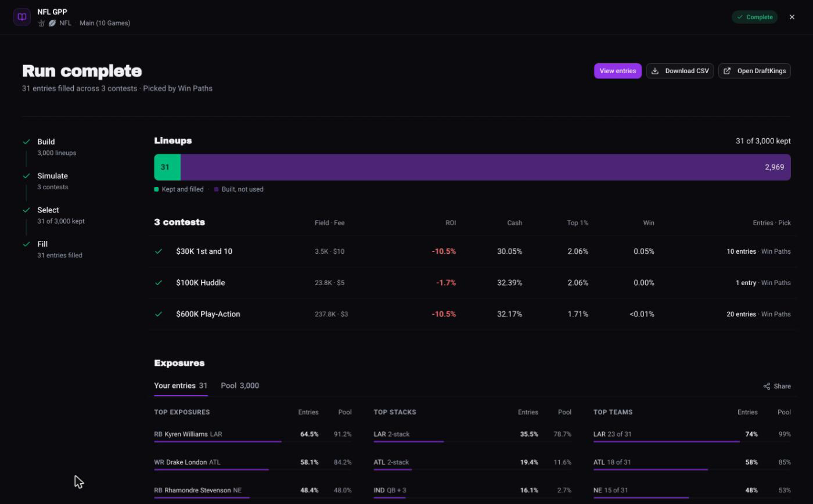Select NE 15 of 31 team row
The width and height of the screenshot is (813, 504).
tap(692, 491)
